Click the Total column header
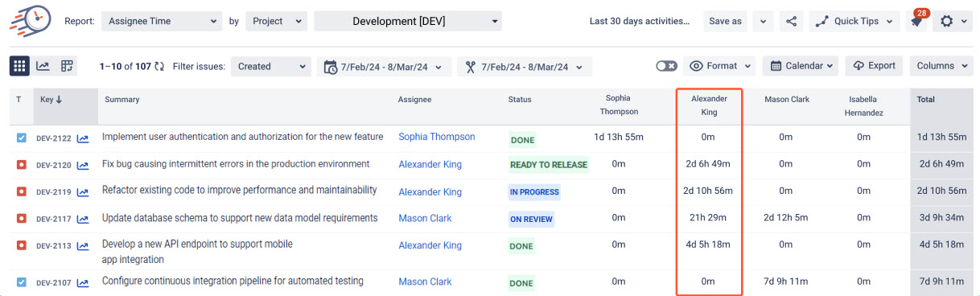980x296 pixels. (x=926, y=100)
